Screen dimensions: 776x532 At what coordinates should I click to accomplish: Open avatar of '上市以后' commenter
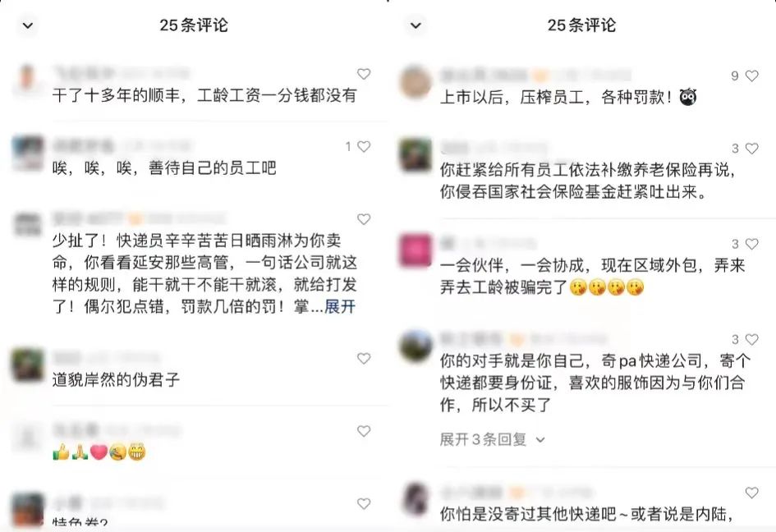pyautogui.click(x=416, y=82)
